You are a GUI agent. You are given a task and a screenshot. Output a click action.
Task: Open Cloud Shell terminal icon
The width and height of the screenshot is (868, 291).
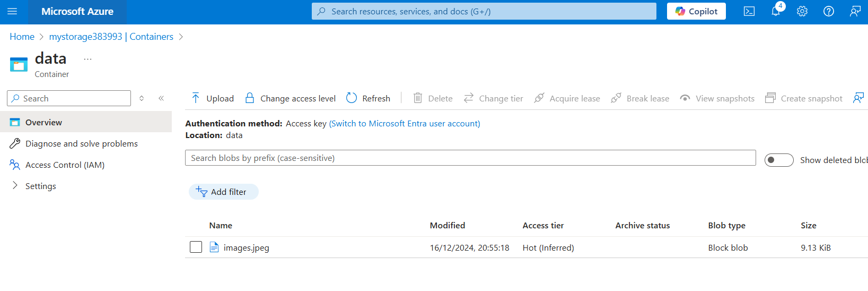pos(749,11)
